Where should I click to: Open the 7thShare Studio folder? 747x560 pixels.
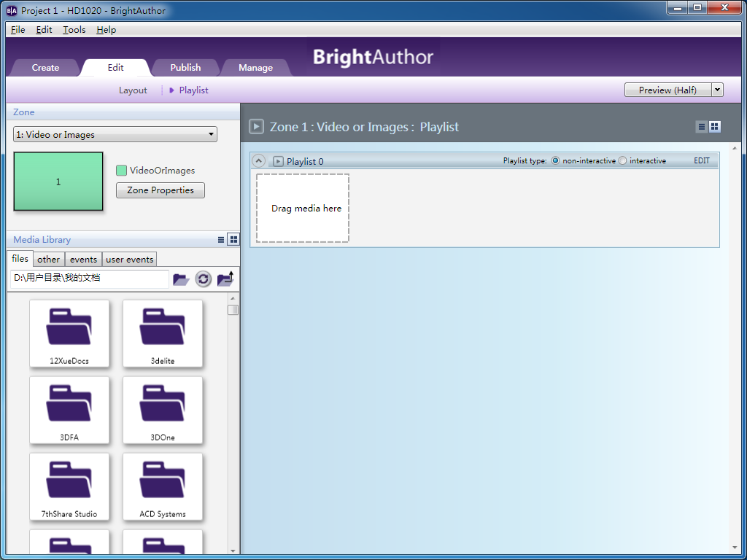point(69,486)
